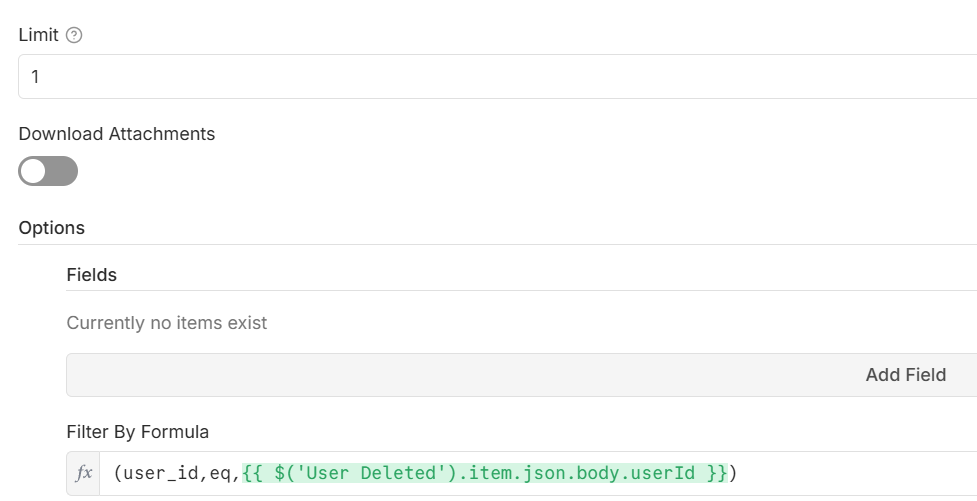This screenshot has width=977, height=501.
Task: Click '.item' in the formula expression
Action: point(464,472)
